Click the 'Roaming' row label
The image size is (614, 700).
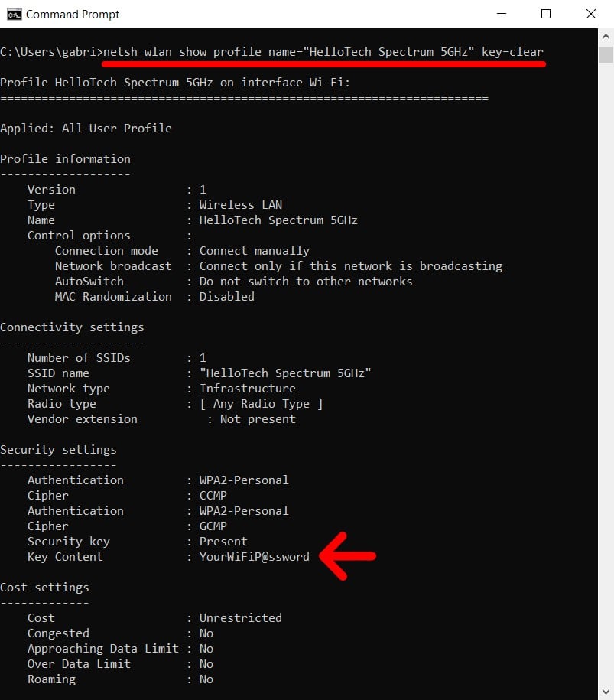[x=51, y=679]
